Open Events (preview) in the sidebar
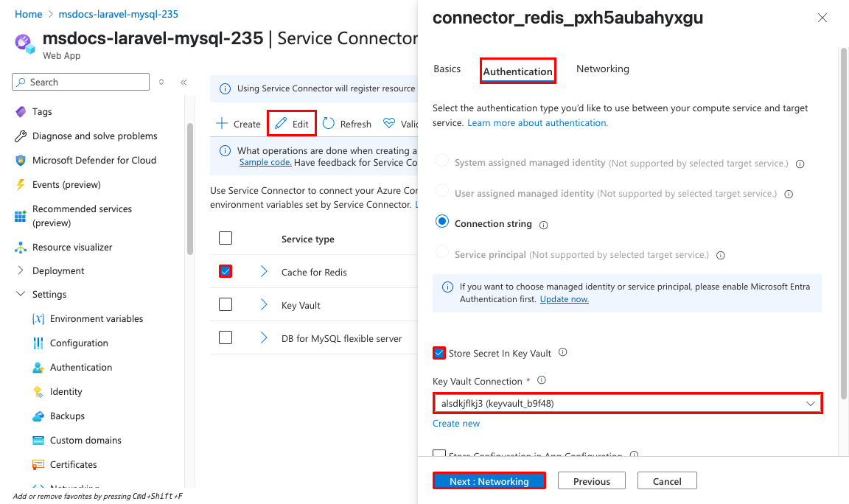Viewport: 849px width, 504px height. click(x=74, y=184)
